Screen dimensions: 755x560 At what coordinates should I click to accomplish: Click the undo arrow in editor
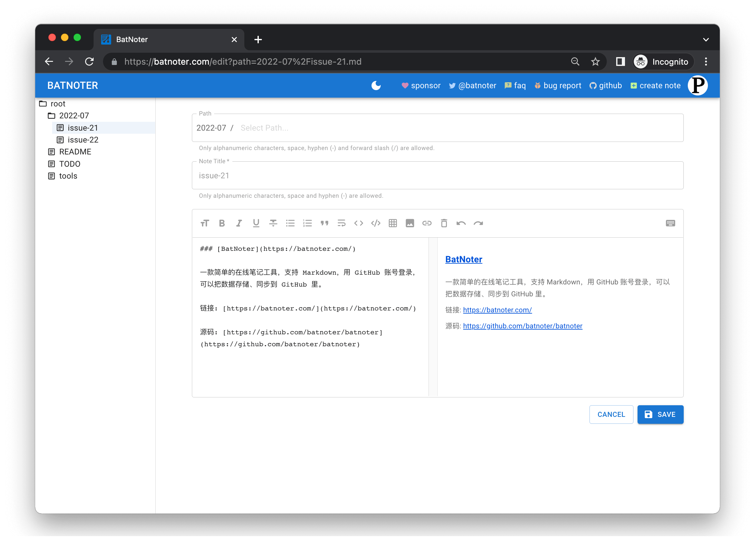461,223
